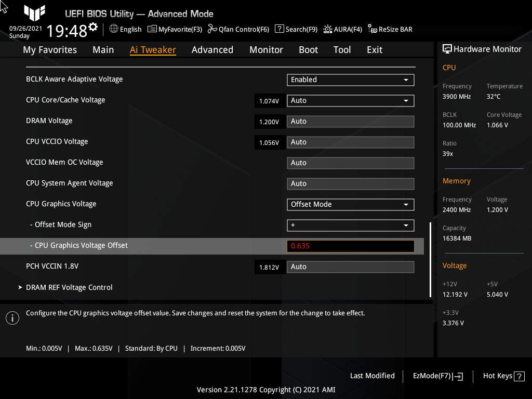Switch the Offset Mode Sign selector

pos(350,225)
